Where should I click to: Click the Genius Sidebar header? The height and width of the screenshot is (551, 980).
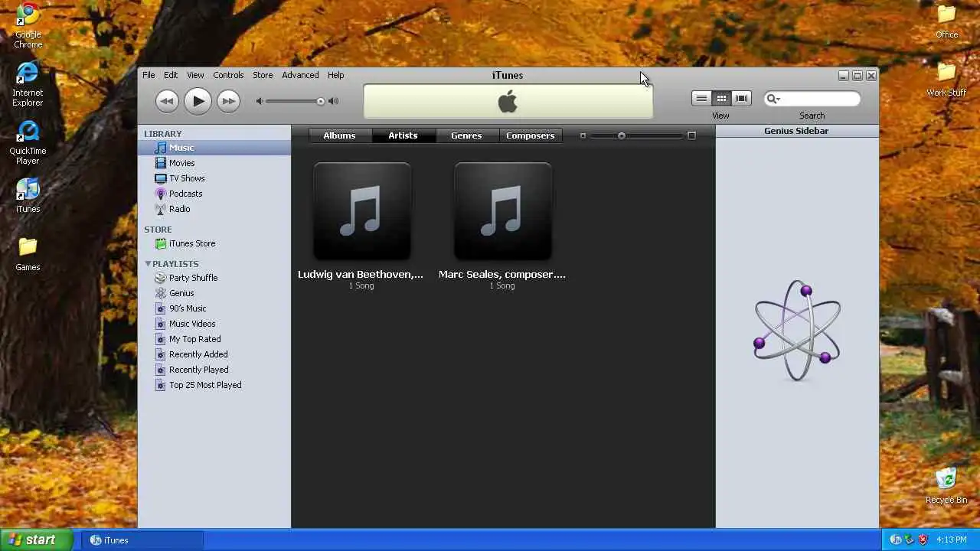tap(796, 131)
